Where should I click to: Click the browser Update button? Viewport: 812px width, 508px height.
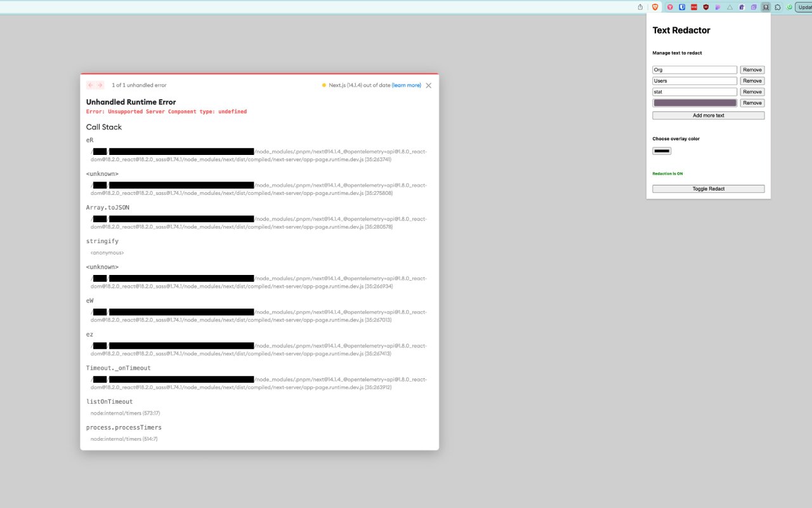804,7
